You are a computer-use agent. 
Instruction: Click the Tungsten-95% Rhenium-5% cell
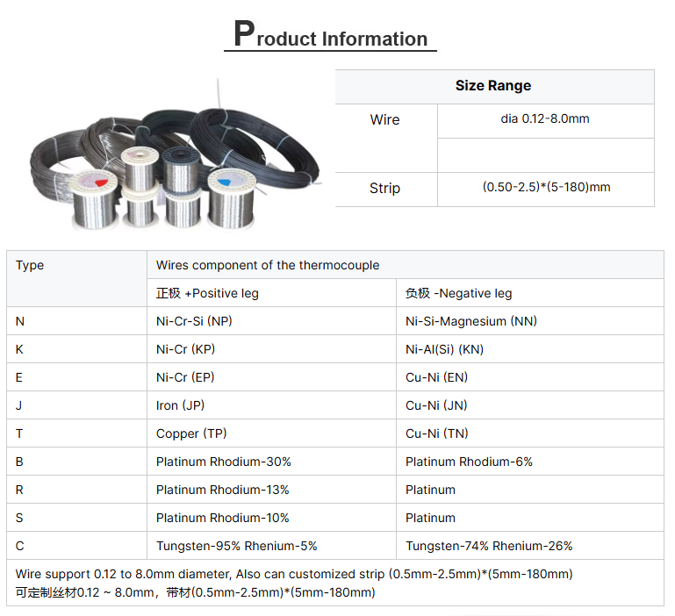pos(236,546)
